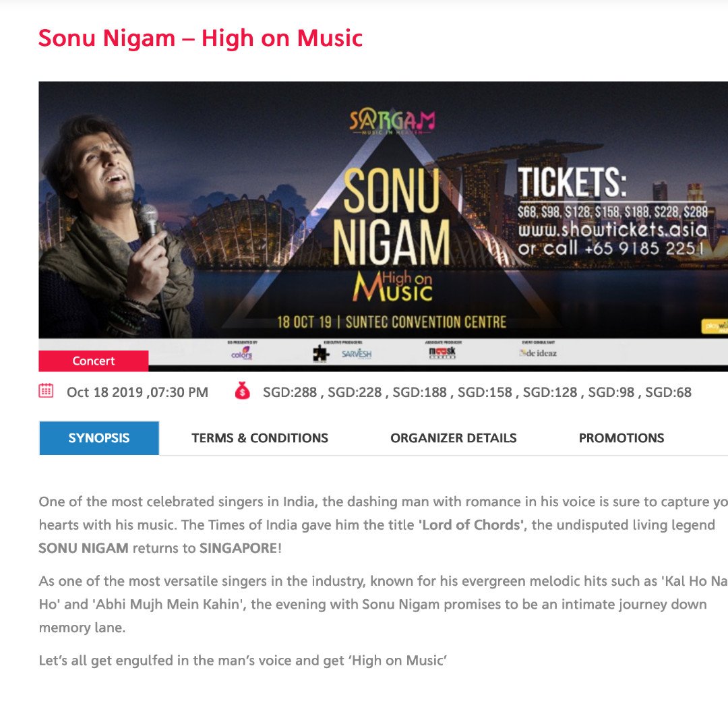
Task: Click the 18 OCT 19 Suntec Convention Centre text
Action: [x=392, y=322]
